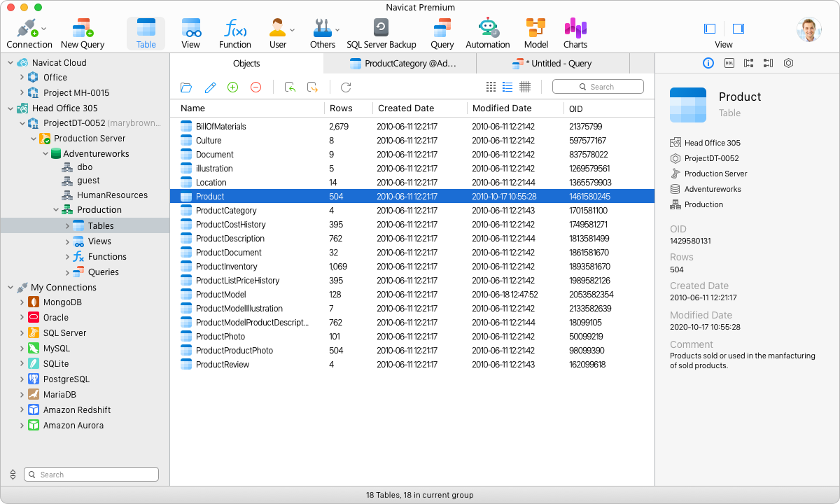Click the green New Table plus button
Image resolution: width=840 pixels, height=504 pixels.
[x=232, y=87]
